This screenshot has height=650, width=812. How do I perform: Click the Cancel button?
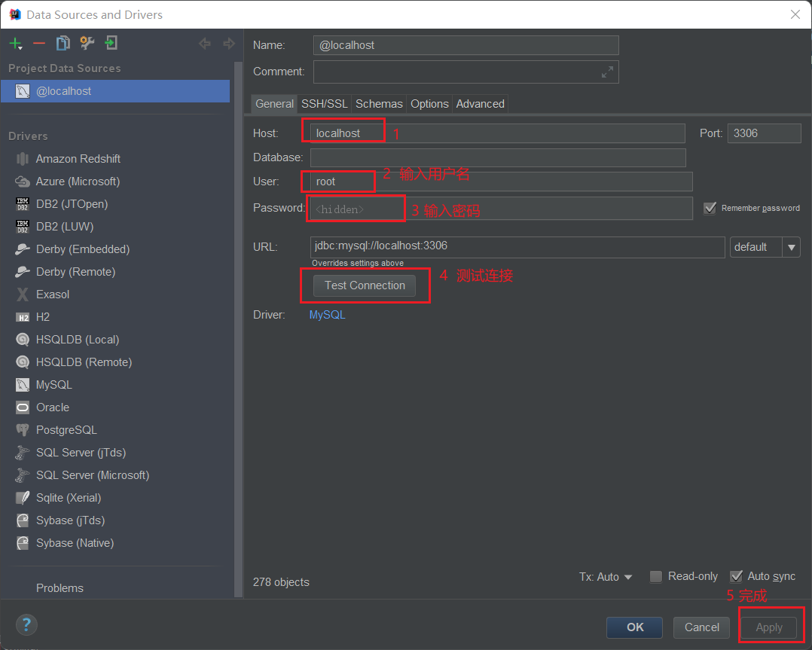702,627
